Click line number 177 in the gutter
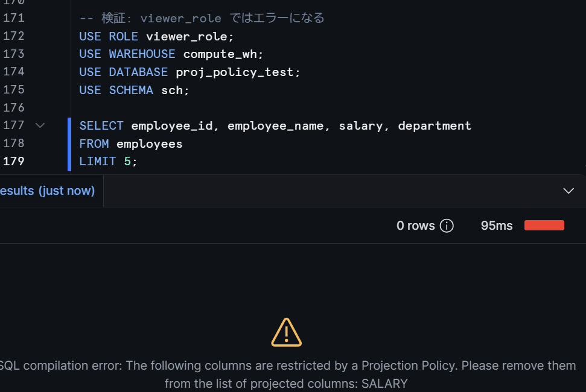The width and height of the screenshot is (586, 392). [14, 125]
